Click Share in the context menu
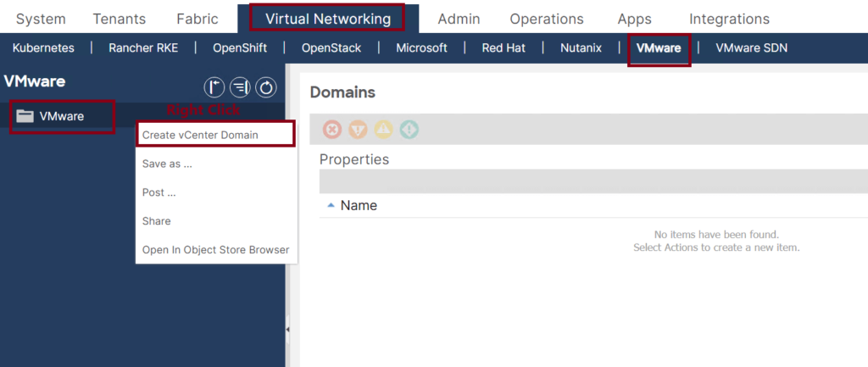868x367 pixels. [156, 221]
